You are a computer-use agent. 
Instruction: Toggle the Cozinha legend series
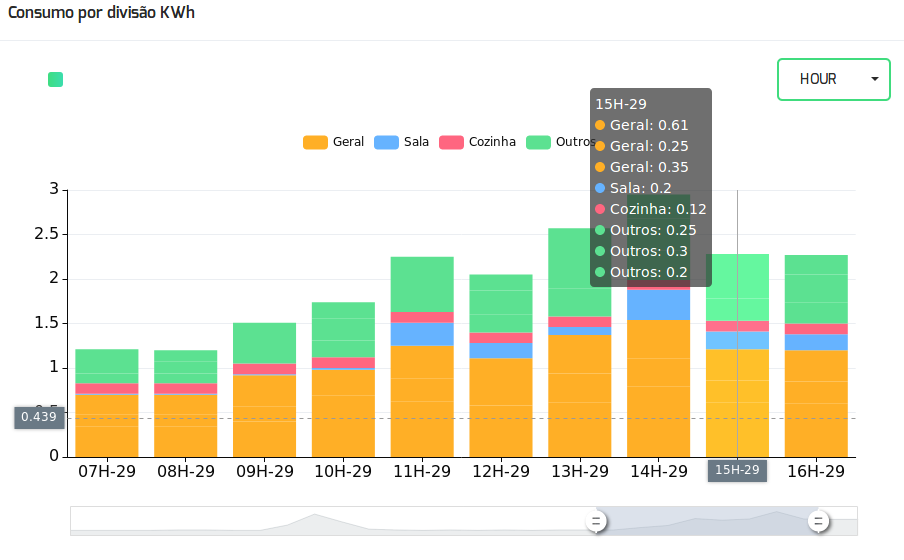click(477, 142)
